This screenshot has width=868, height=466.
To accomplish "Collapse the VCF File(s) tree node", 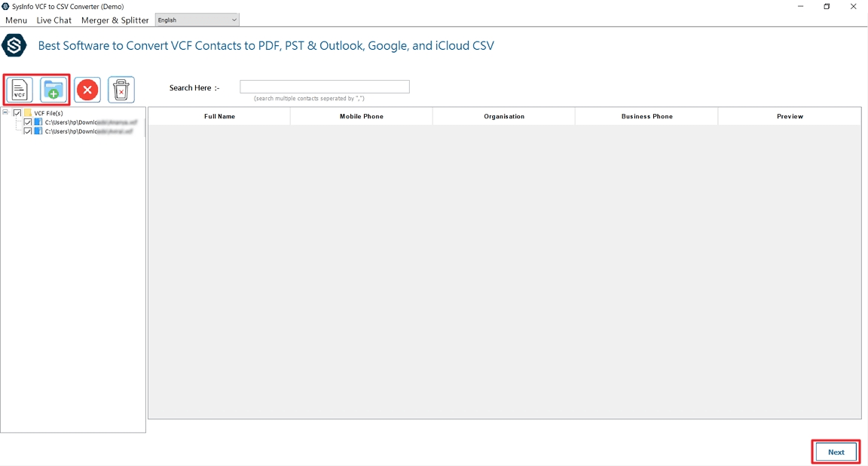I will click(x=5, y=112).
